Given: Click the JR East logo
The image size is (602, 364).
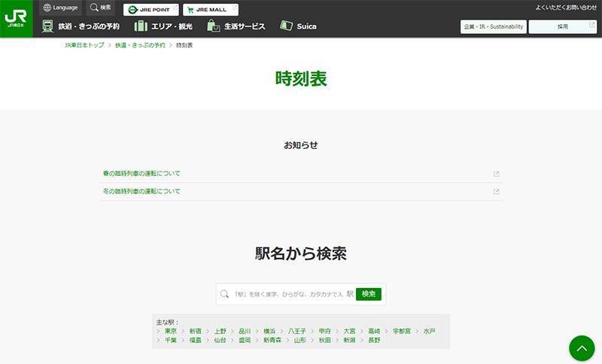Looking at the screenshot, I should (x=16, y=18).
